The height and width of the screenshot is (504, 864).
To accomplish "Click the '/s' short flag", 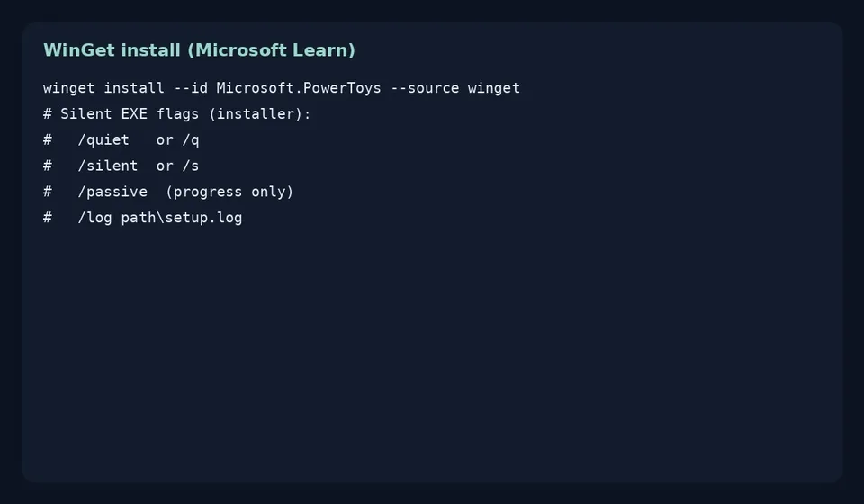I will pos(191,166).
